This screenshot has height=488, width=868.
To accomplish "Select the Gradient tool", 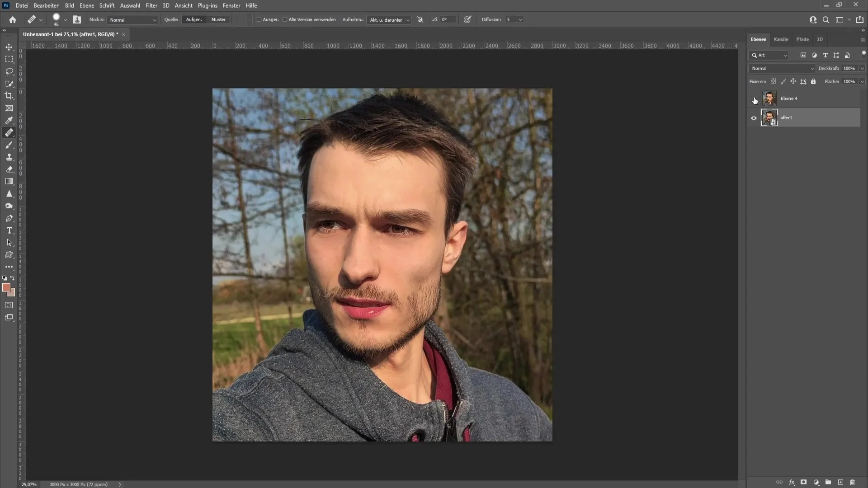I will point(9,181).
